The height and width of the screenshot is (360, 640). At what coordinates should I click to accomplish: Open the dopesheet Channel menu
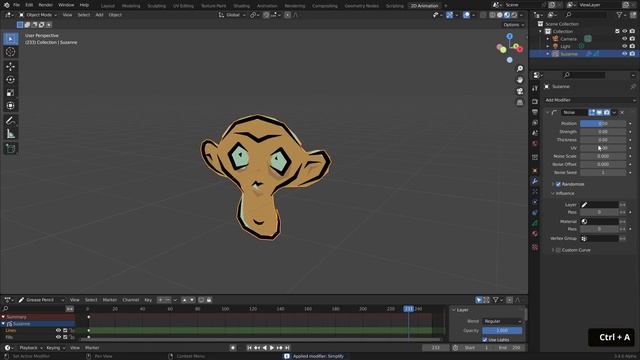point(131,300)
